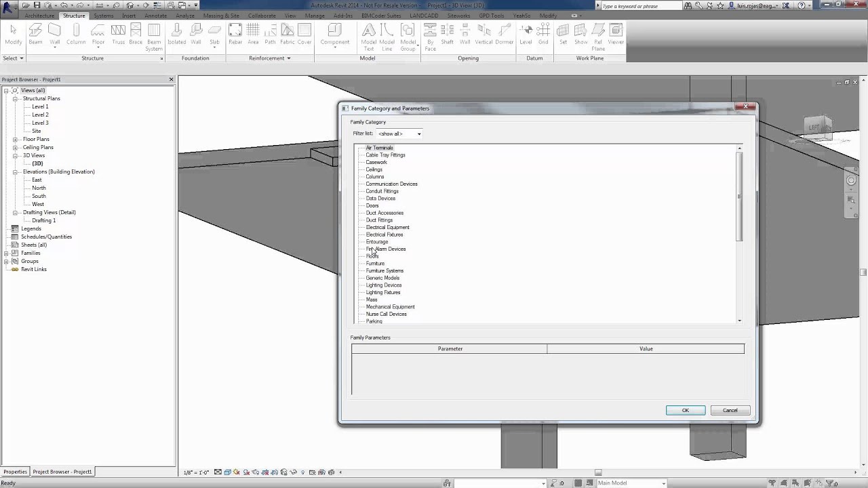Choose Fabric reinforcement tool
868x488 pixels.
click(288, 35)
